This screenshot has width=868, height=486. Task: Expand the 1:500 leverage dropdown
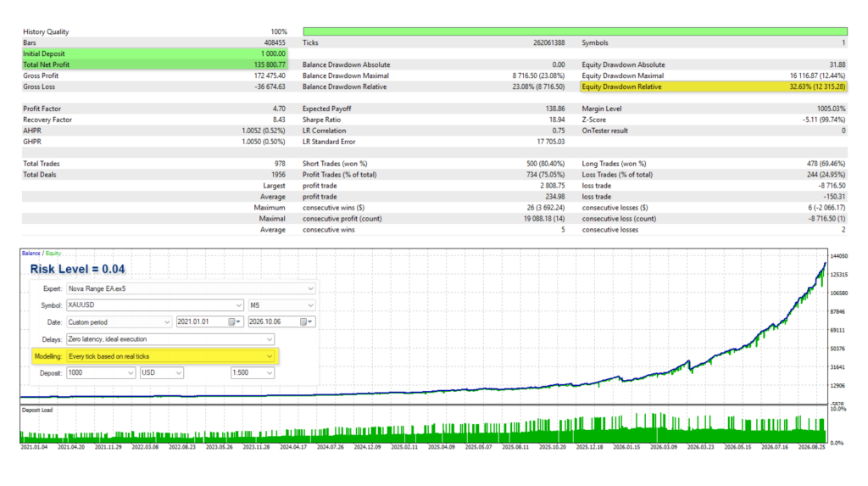pyautogui.click(x=270, y=373)
